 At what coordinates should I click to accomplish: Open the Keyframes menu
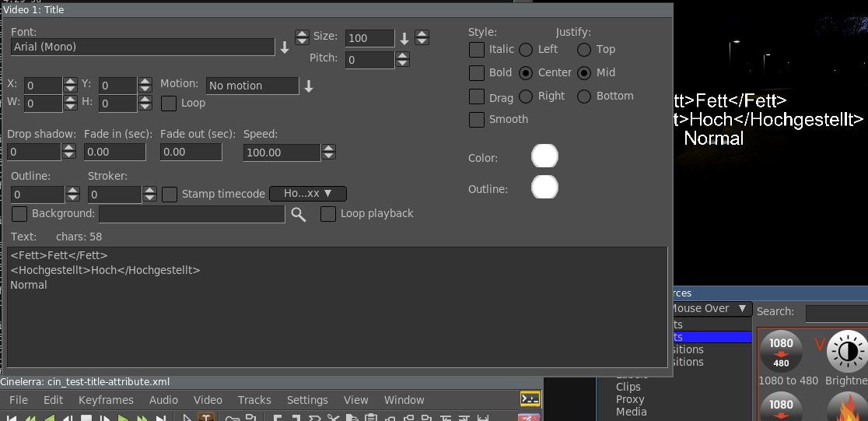click(106, 400)
